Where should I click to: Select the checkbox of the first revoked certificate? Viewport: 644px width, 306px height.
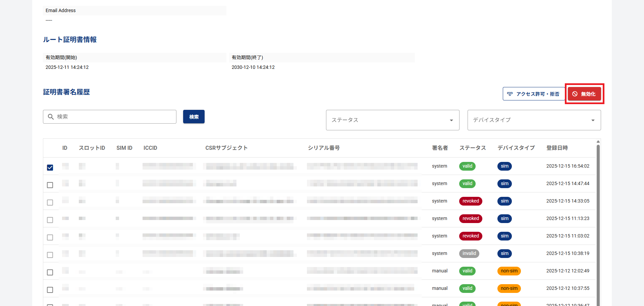[50, 203]
